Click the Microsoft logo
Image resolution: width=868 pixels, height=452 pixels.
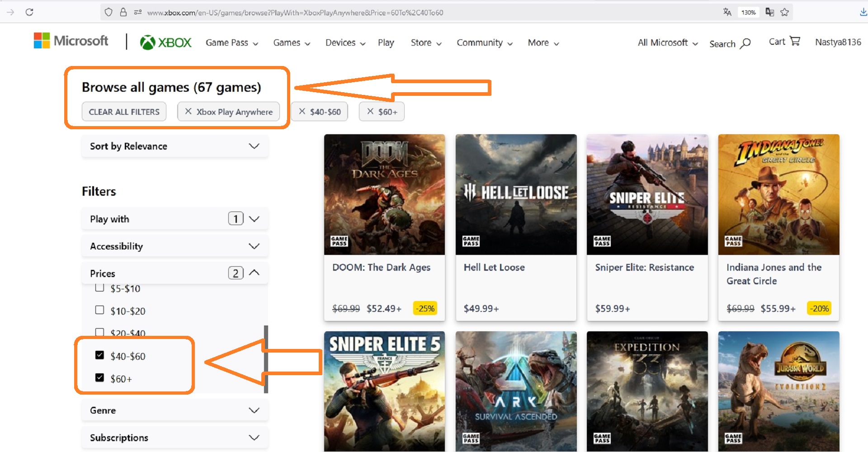71,41
